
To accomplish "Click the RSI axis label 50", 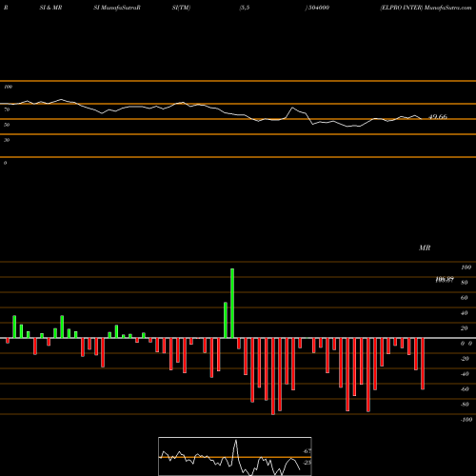I will click(x=7, y=125).
